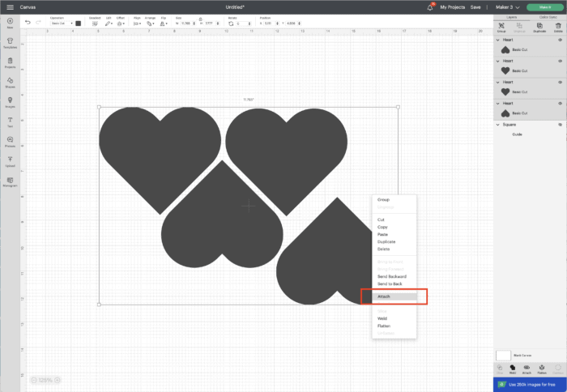Viewport: 567px width, 392px height.
Task: Toggle visibility of the first Heart layer
Action: click(560, 39)
